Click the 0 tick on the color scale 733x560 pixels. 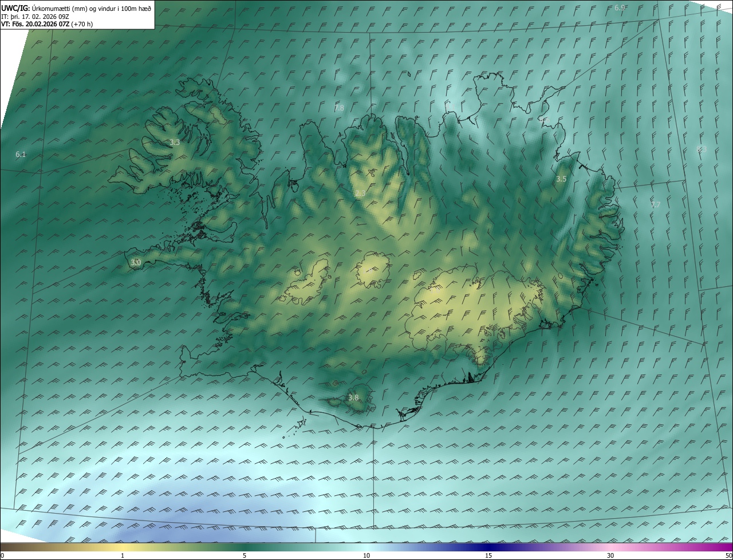click(x=2, y=555)
